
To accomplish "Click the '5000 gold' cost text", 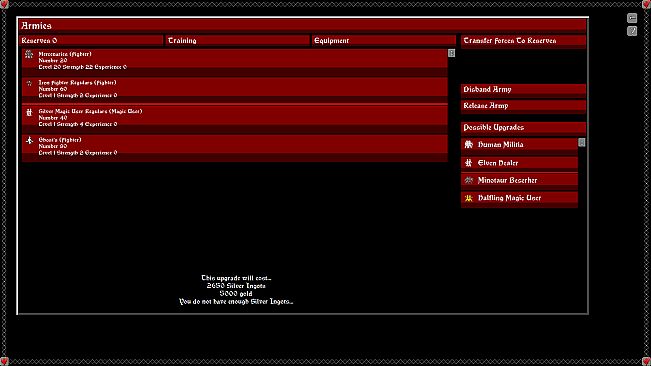I will [x=236, y=294].
